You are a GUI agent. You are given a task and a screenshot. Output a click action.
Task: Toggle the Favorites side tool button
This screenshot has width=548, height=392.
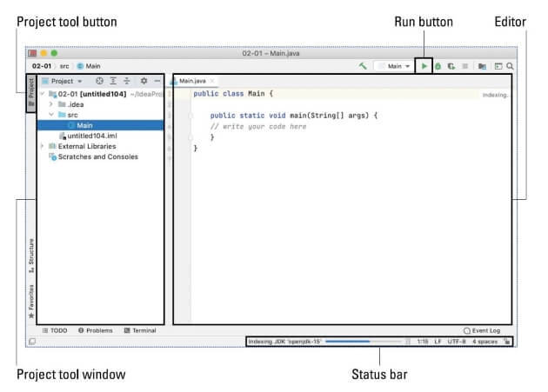[x=31, y=301]
